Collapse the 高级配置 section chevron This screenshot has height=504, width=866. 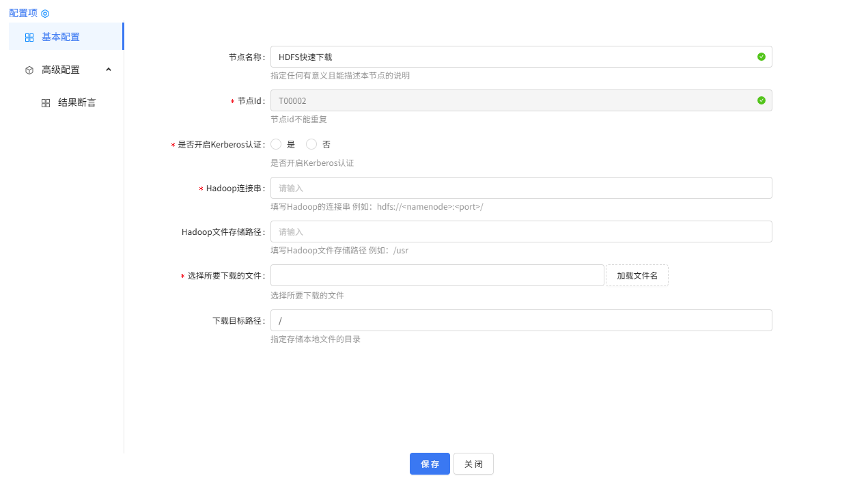[x=107, y=69]
